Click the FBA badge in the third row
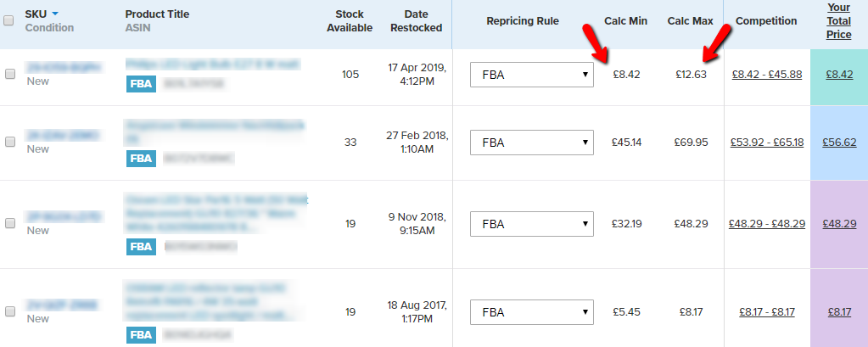Screen dimensions: 868x347 [x=140, y=246]
